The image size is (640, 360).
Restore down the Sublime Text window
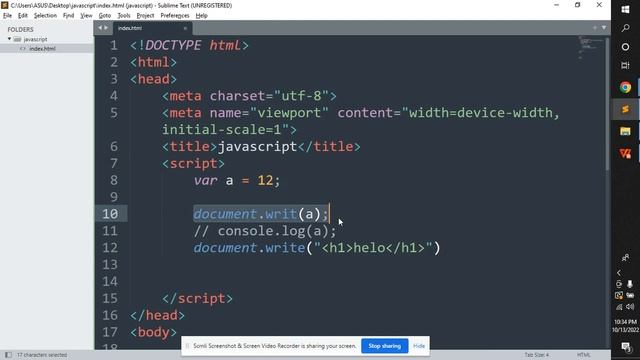click(x=578, y=5)
